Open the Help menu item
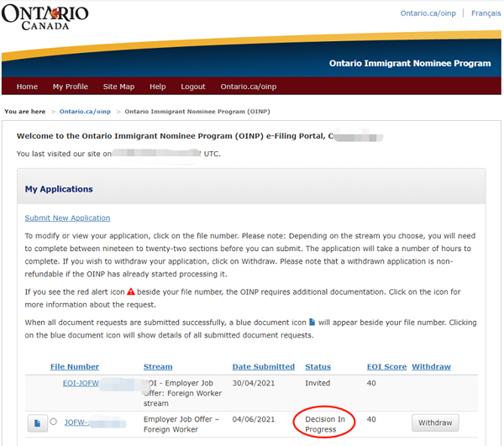Screen dimensions: 504x446 157,87
